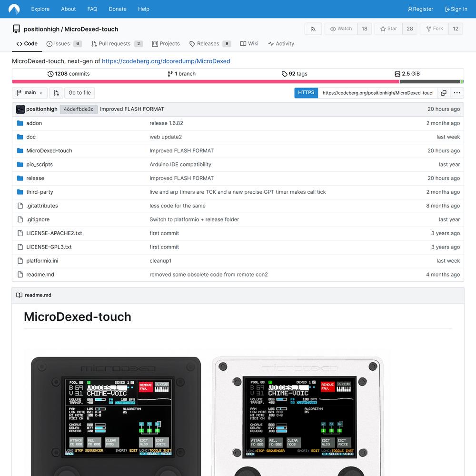Open Help in the top navigation

[144, 9]
